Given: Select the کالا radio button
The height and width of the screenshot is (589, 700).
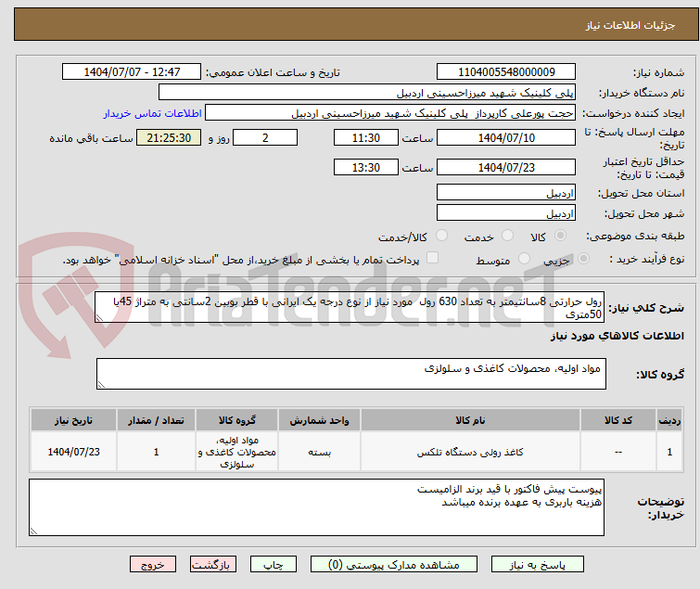Looking at the screenshot, I should click(560, 235).
